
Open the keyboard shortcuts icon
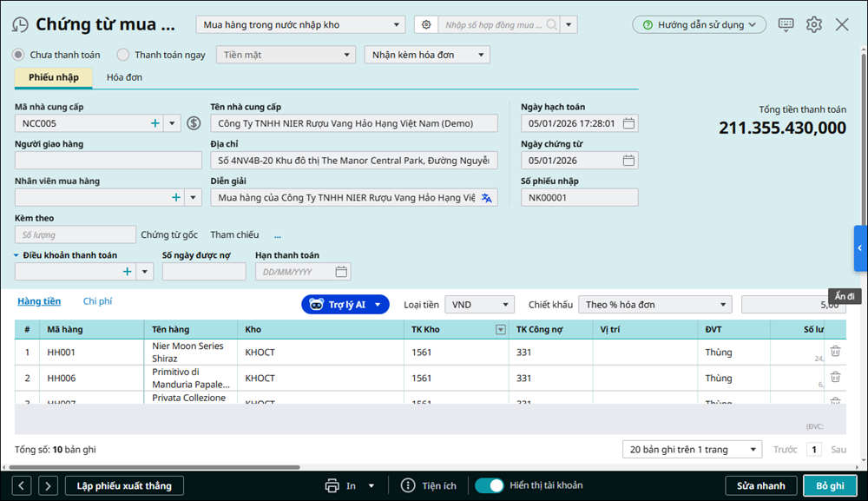click(x=786, y=24)
